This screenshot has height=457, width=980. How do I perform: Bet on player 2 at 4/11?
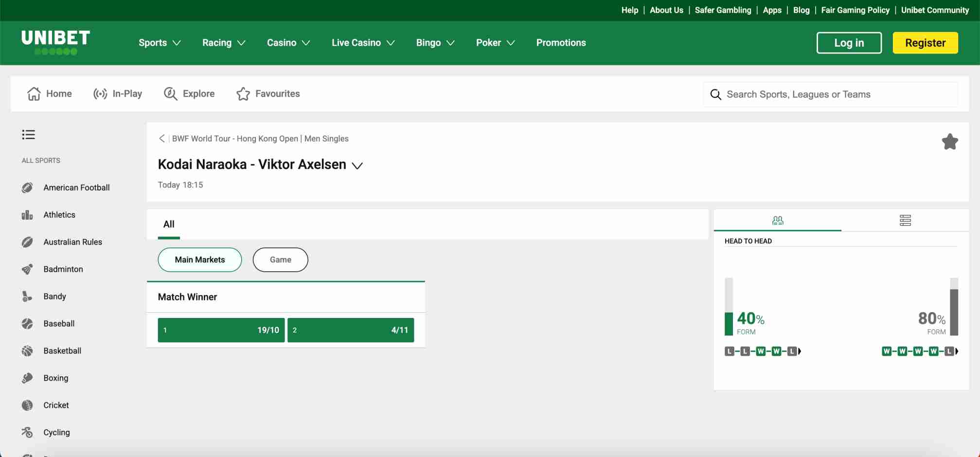tap(351, 330)
